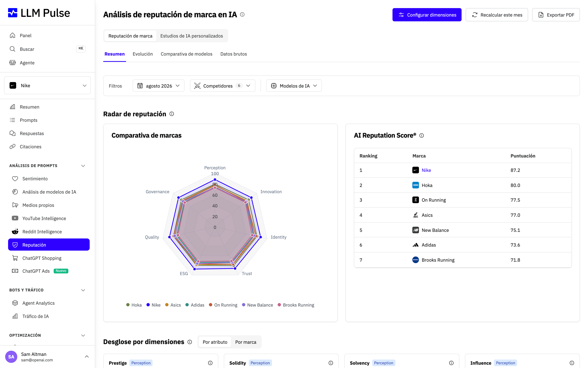Click Configurar dimensiones button
Screen dimensions: 588x368
point(427,15)
